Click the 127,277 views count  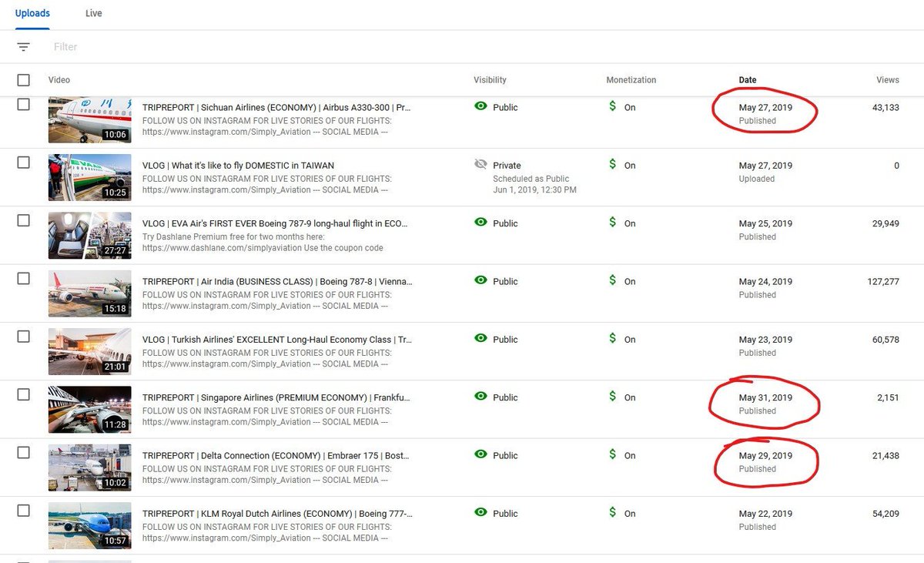pyautogui.click(x=883, y=282)
